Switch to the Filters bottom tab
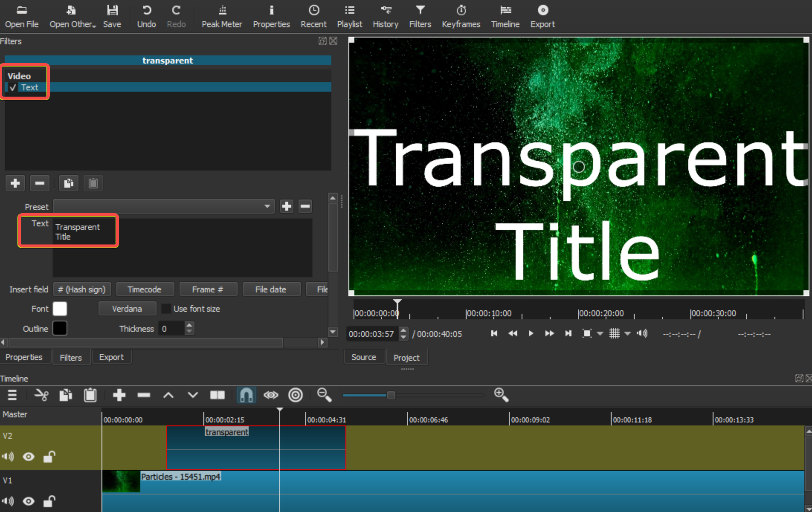 pos(71,357)
